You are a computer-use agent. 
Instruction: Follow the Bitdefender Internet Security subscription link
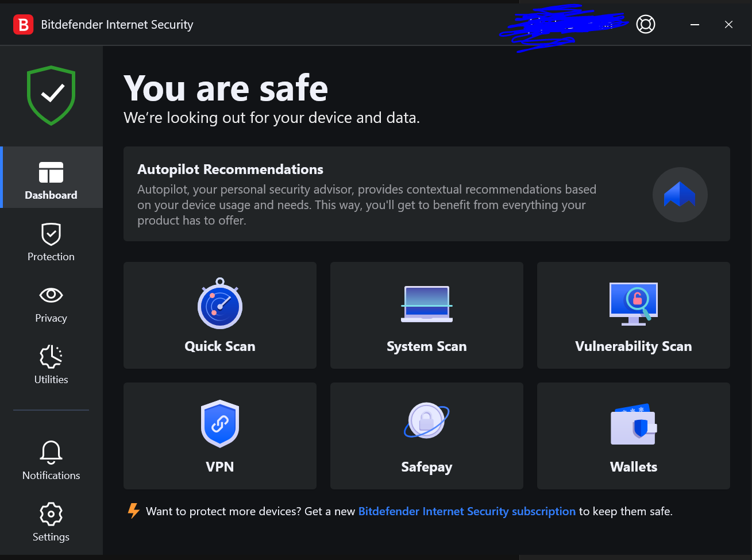pyautogui.click(x=466, y=511)
